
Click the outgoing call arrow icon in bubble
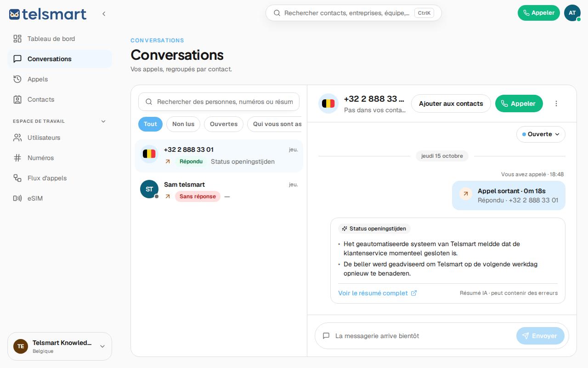[x=465, y=194]
